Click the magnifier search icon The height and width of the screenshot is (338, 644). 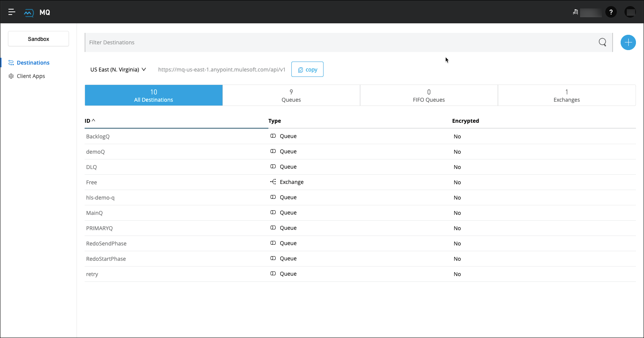[602, 42]
